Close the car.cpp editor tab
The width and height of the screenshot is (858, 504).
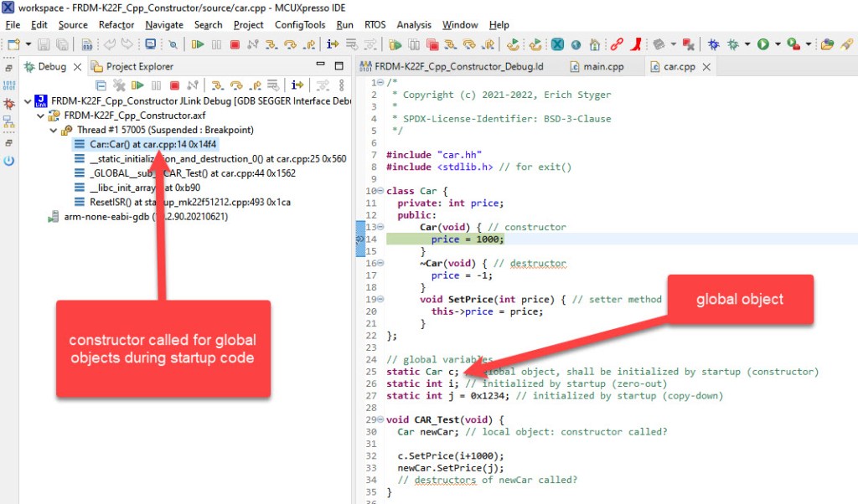(x=706, y=67)
